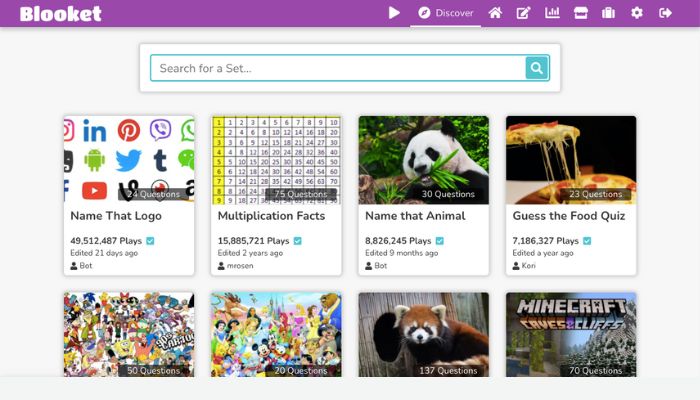This screenshot has height=400, width=700.
Task: Focus the Search for a Set field
Action: pos(338,68)
